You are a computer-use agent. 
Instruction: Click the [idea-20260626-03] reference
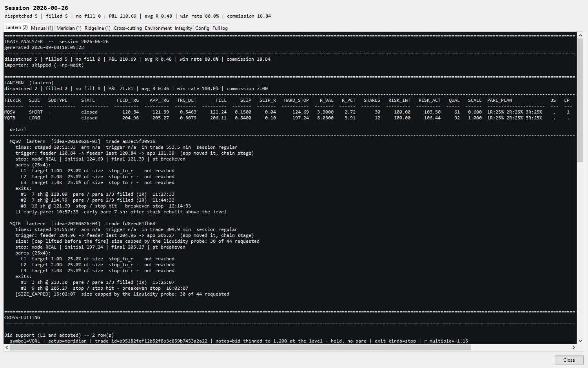pos(76,141)
